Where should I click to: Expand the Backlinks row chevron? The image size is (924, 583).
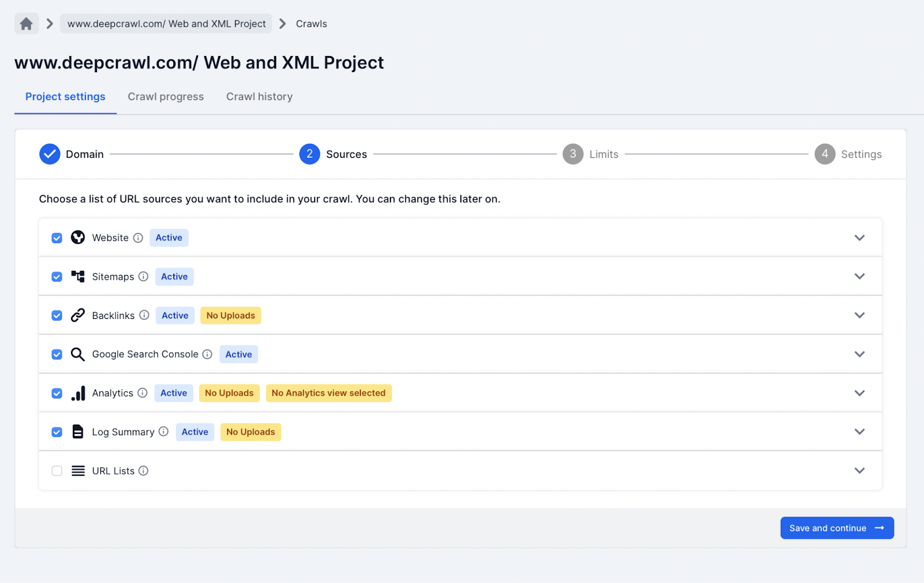[x=859, y=315]
